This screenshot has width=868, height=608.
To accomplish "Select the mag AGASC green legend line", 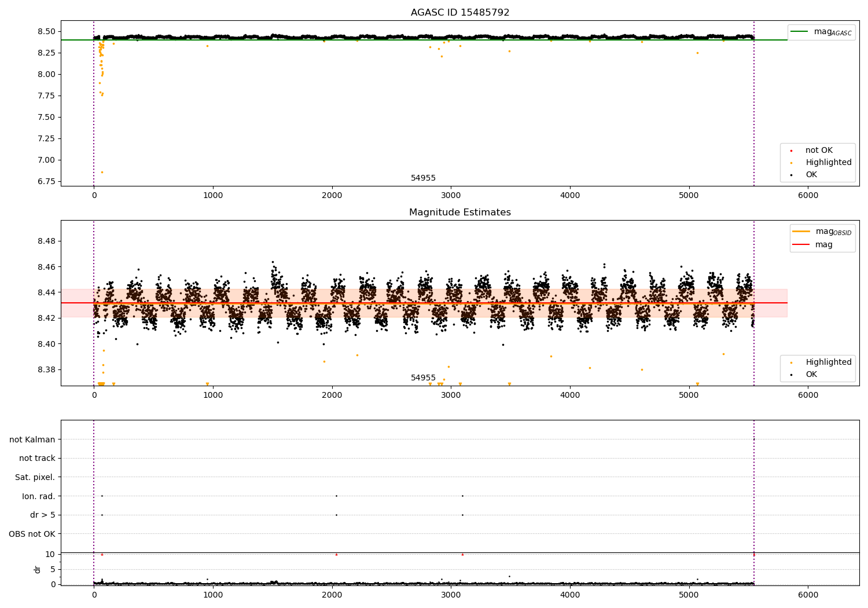I will coord(800,32).
